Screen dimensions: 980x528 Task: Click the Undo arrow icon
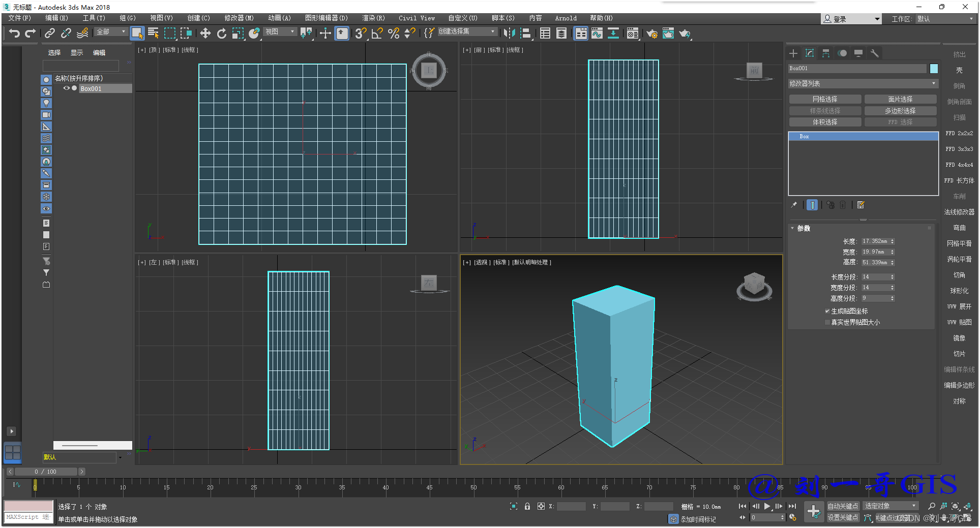point(14,34)
